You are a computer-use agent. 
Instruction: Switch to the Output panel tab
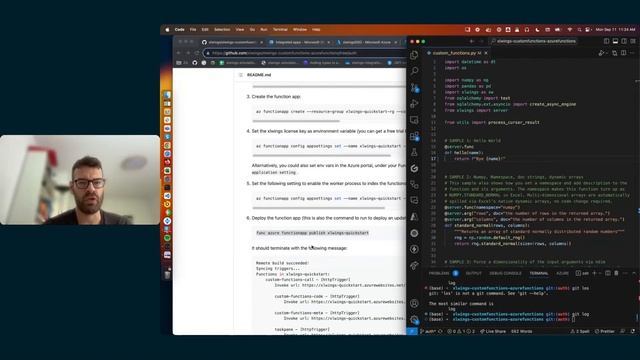coord(473,273)
